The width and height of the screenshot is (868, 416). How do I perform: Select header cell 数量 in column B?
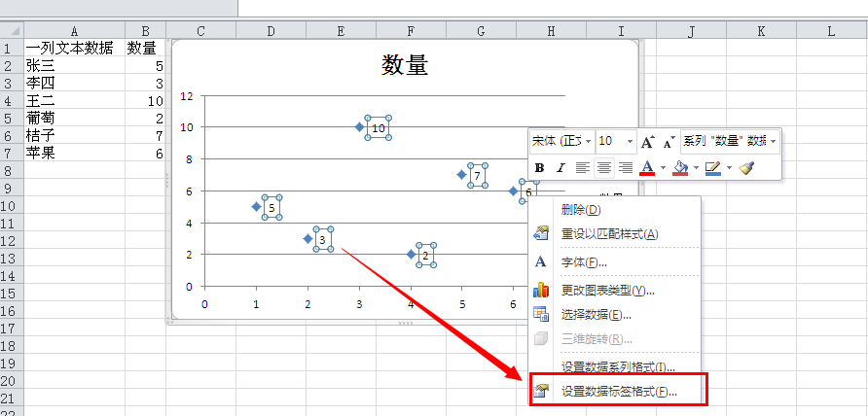click(x=146, y=49)
